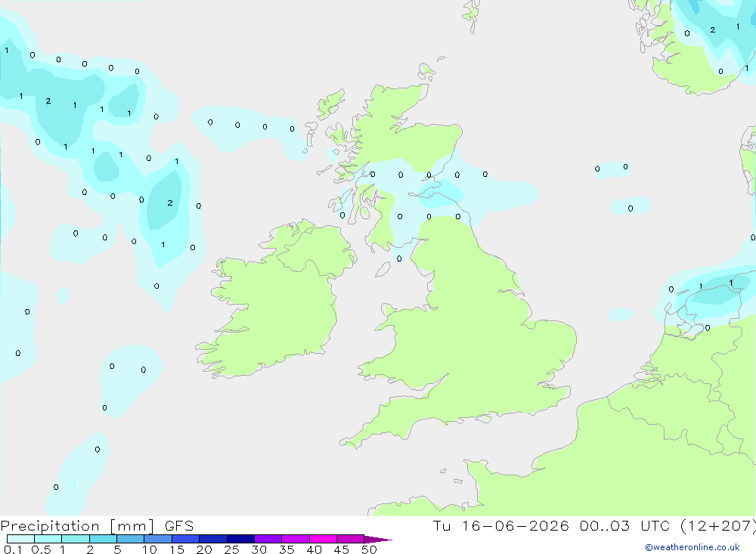Click the '10' legend scale label
Image resolution: width=756 pixels, height=554 pixels.
[150, 549]
